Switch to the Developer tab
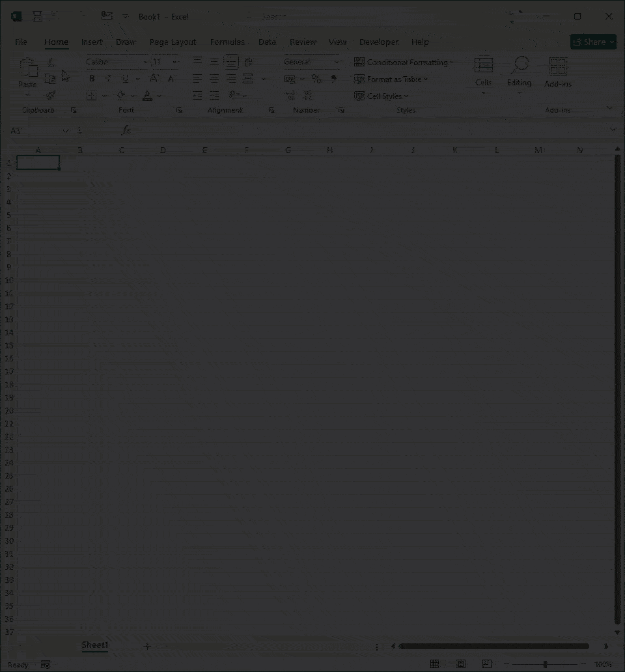The image size is (625, 672). [379, 42]
